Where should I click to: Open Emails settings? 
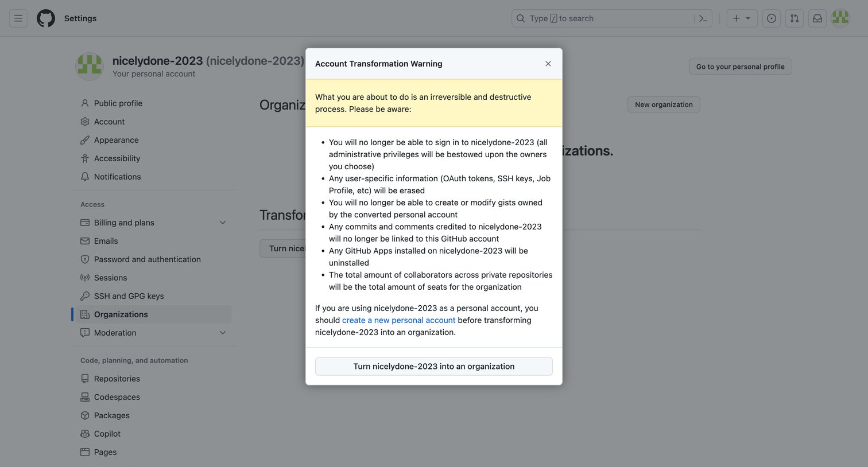[154, 241]
